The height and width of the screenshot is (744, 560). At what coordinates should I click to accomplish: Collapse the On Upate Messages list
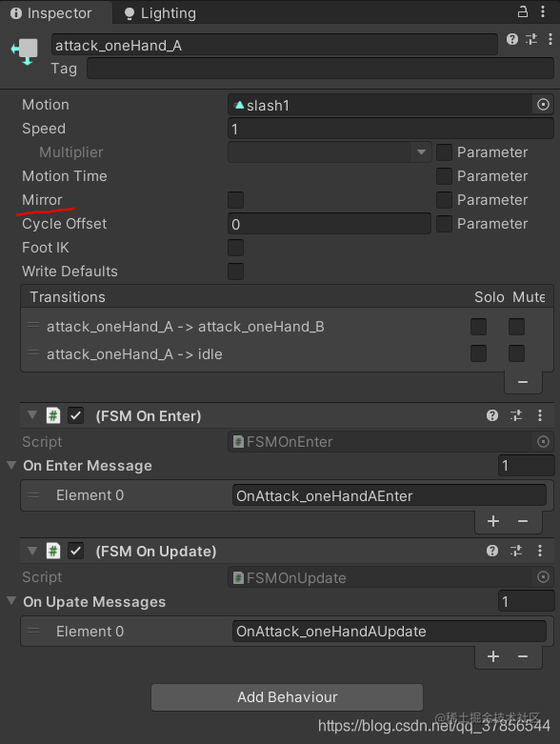pos(11,601)
